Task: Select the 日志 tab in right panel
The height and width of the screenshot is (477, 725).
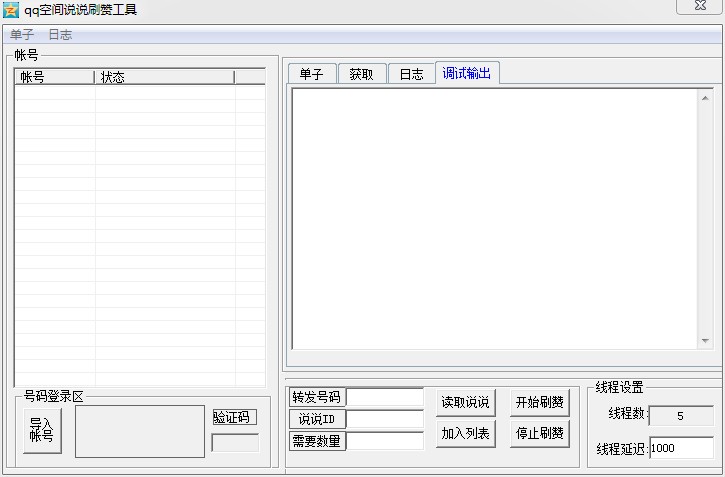Action: [411, 74]
